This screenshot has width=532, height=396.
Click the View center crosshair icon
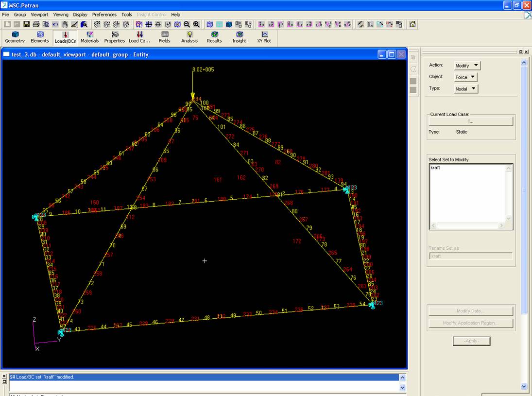tap(158, 24)
